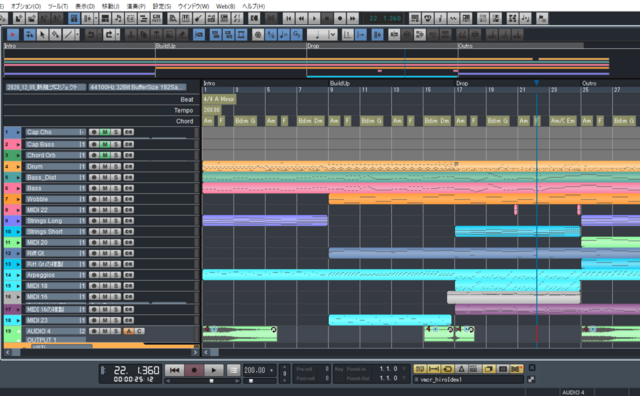640x396 pixels.
Task: Expand track 1 Cap Cho arrow
Action: click(18, 132)
